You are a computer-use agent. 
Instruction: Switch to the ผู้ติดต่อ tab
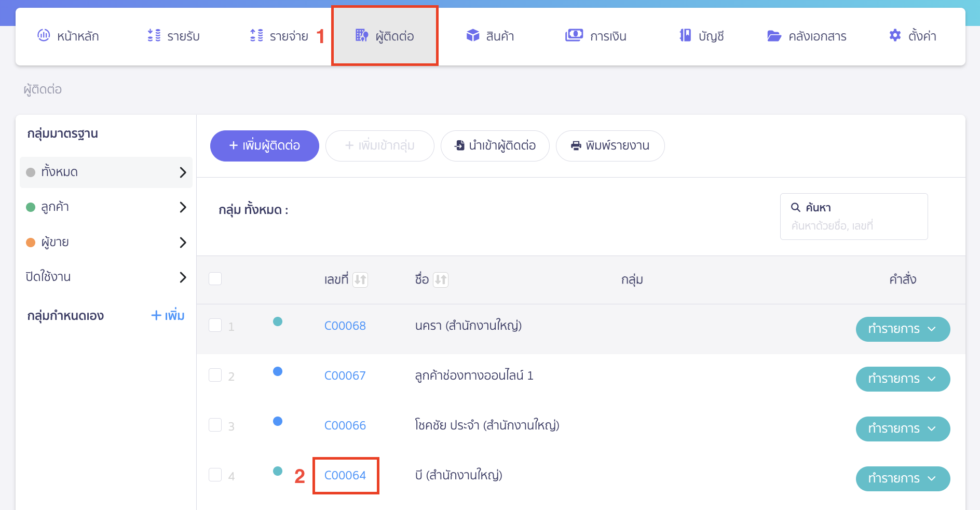[385, 35]
